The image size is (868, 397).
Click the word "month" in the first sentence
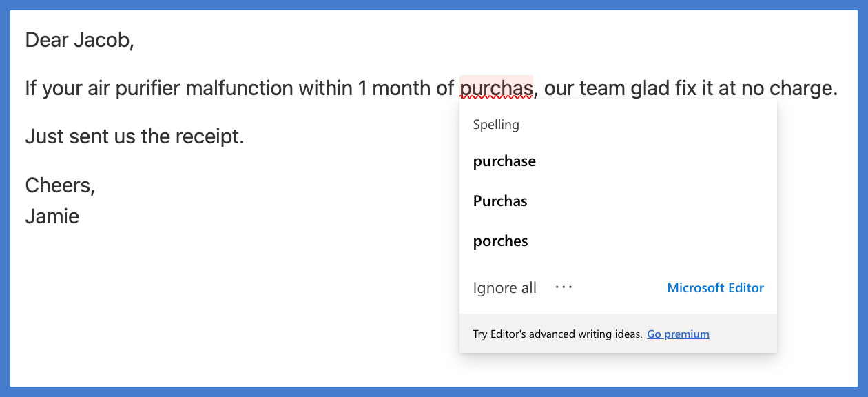(403, 88)
